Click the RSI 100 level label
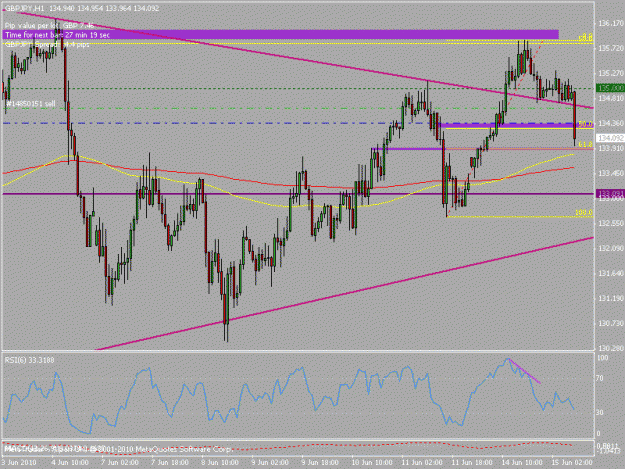Image resolution: width=625 pixels, height=469 pixels. [603, 358]
